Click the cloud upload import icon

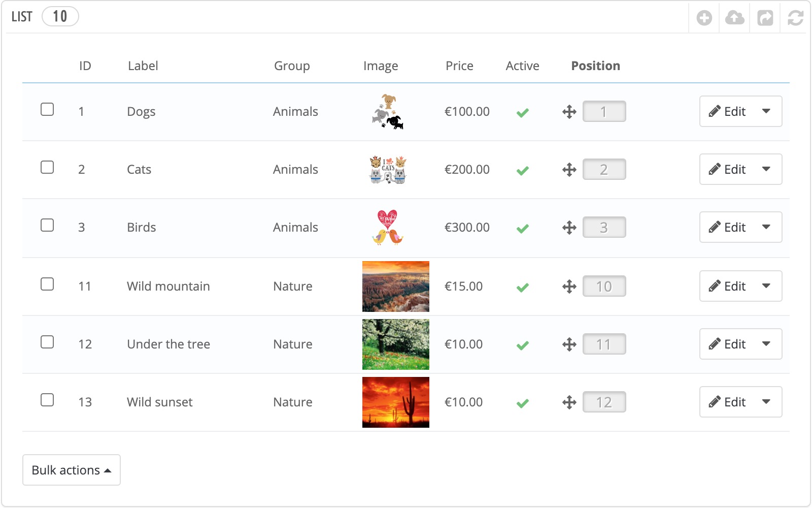pos(734,18)
